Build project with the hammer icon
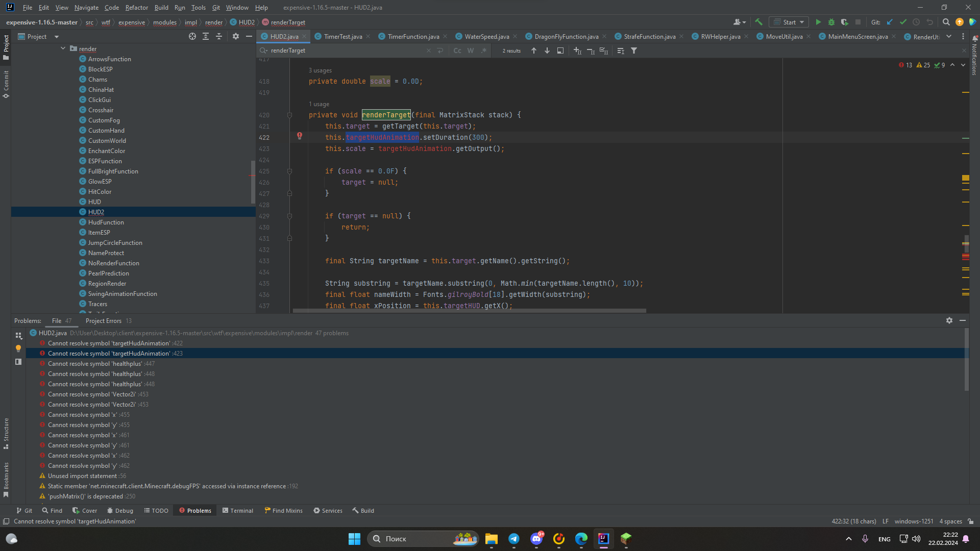 (x=758, y=22)
